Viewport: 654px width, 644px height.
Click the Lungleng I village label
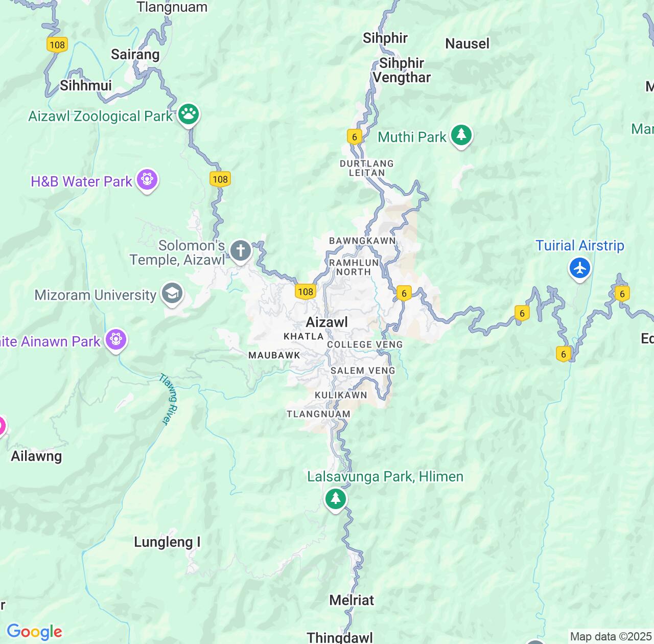167,542
